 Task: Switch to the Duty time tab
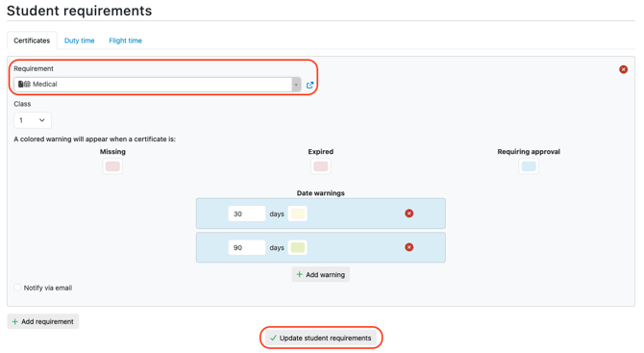coord(79,40)
